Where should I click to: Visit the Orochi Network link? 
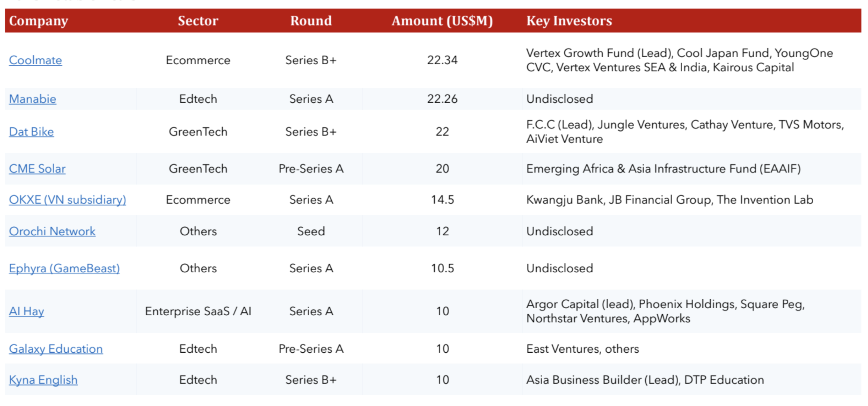tap(52, 231)
